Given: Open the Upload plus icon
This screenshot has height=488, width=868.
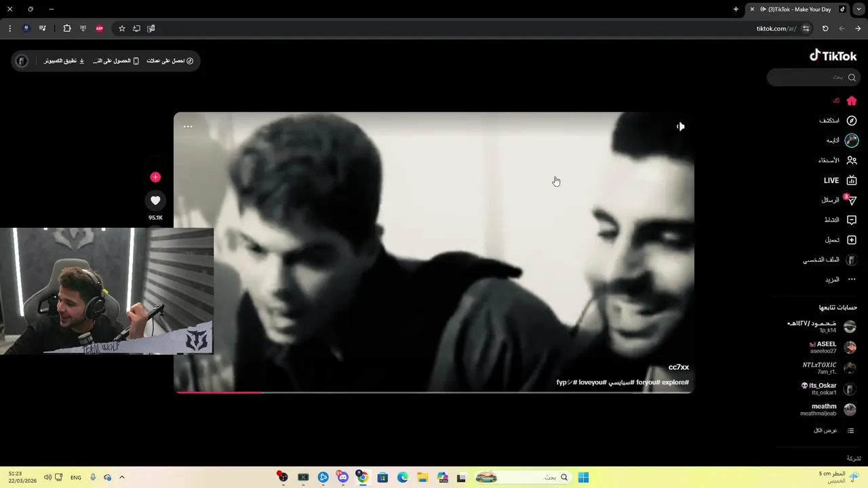Looking at the screenshot, I should (852, 240).
